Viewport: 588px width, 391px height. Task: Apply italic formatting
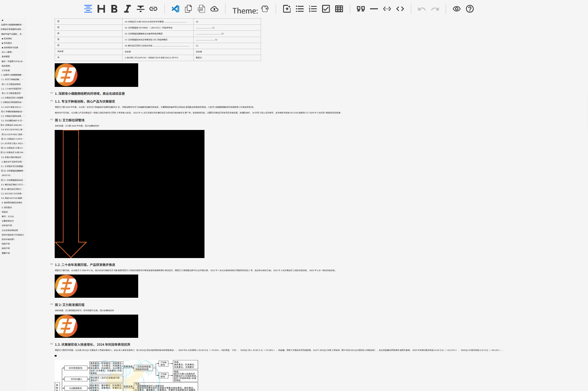[127, 9]
